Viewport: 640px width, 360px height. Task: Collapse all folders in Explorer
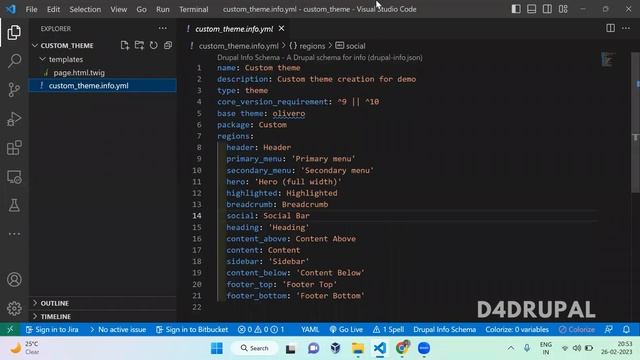tap(168, 45)
